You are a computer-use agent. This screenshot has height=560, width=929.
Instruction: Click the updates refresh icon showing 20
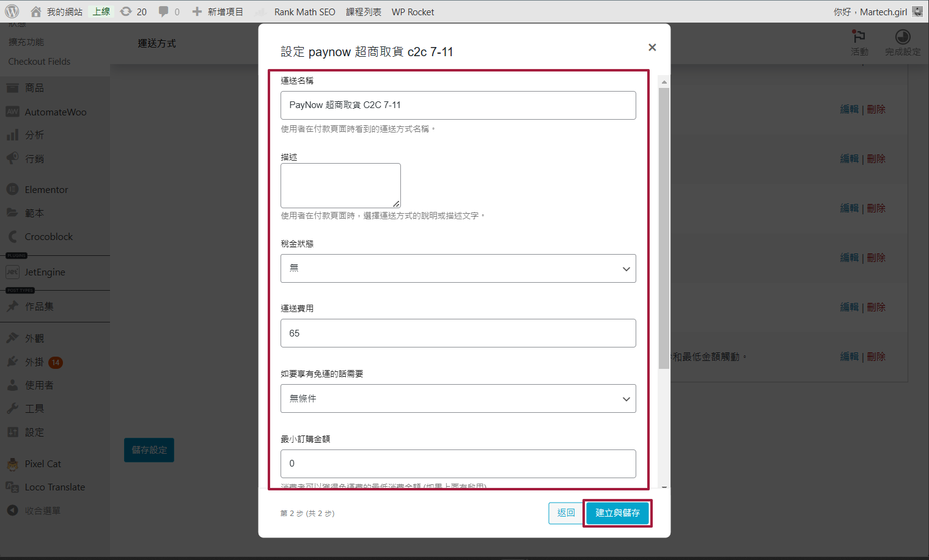point(125,11)
